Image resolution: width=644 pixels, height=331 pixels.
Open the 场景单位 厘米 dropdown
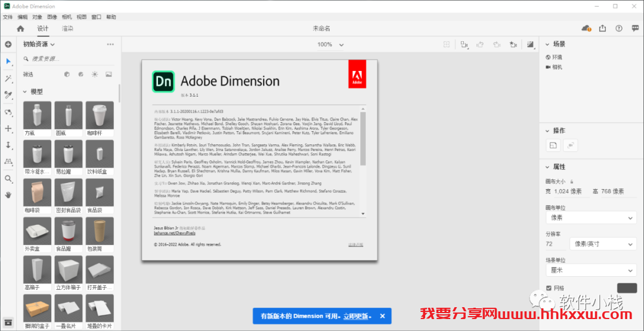pos(591,270)
